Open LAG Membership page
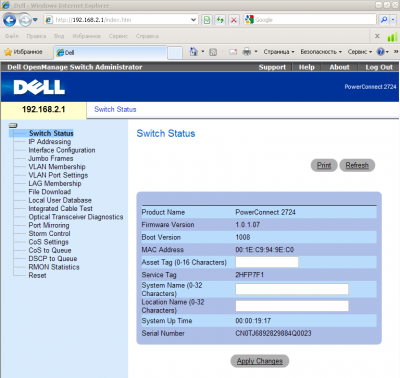The height and width of the screenshot is (378, 400). pyautogui.click(x=55, y=183)
